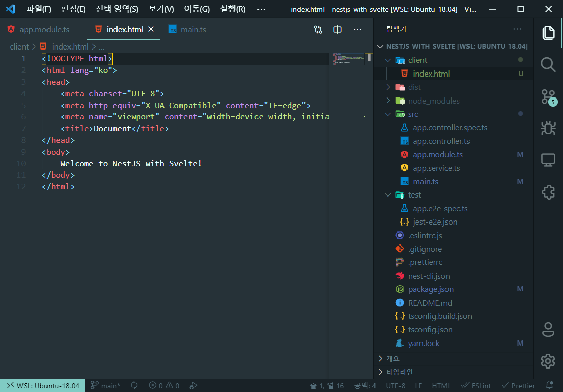This screenshot has width=563, height=392.
Task: Open the 보기(V) menu
Action: pos(161,9)
